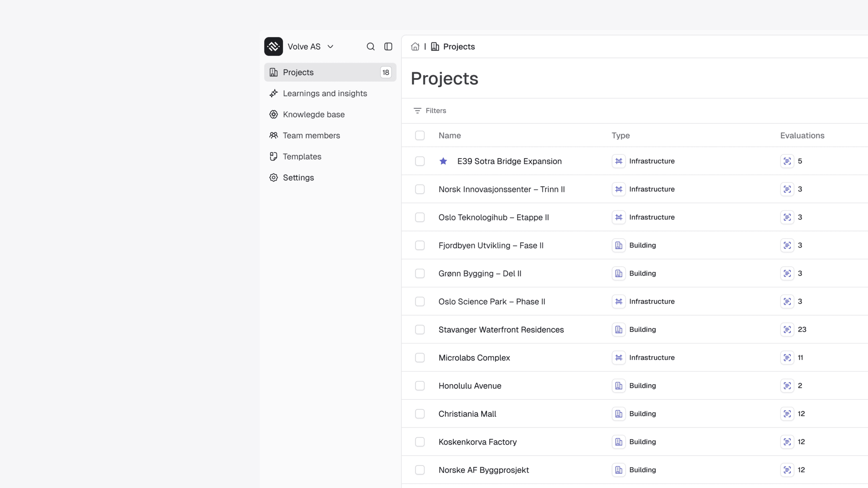Click Infrastructure type icon for Microlabs Complex
Viewport: 868px width, 488px height.
tap(618, 357)
